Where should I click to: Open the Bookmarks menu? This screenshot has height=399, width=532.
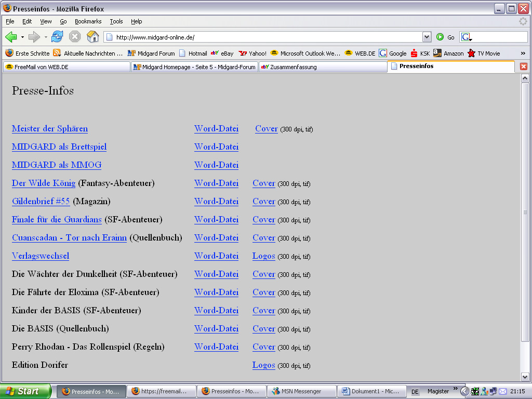[88, 21]
